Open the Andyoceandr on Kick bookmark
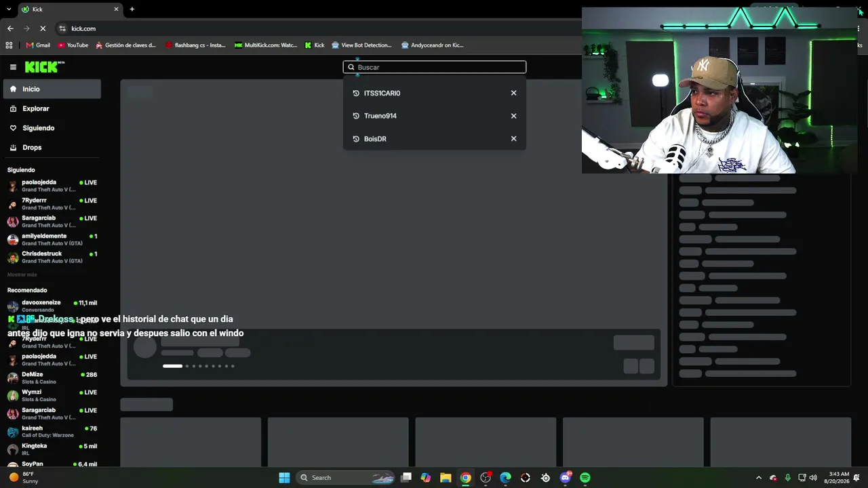Screen dimensions: 868x488 (432, 45)
